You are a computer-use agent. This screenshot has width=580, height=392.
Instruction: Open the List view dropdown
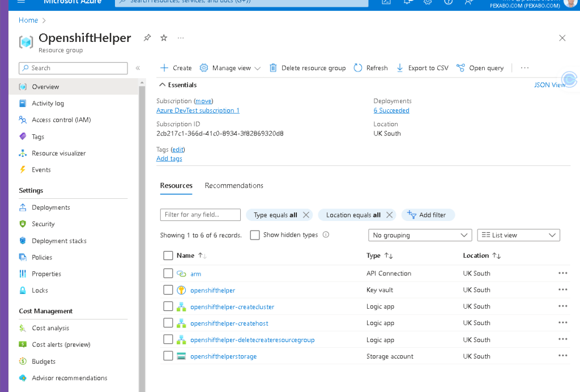point(519,235)
